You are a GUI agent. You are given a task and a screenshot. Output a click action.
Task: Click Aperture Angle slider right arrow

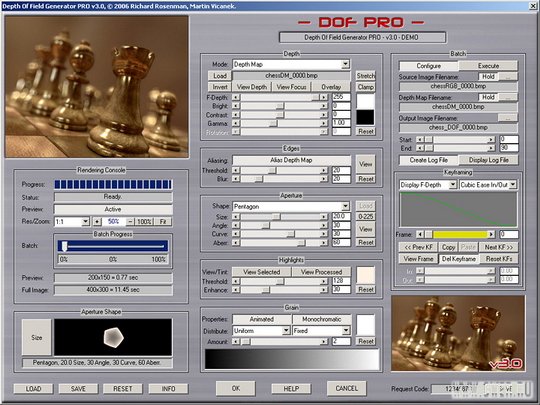point(323,225)
